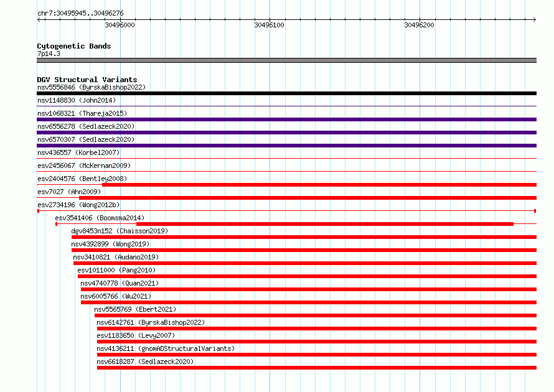Select the red nsv6142761 variant bar
554x392 pixels.
pyautogui.click(x=317, y=329)
